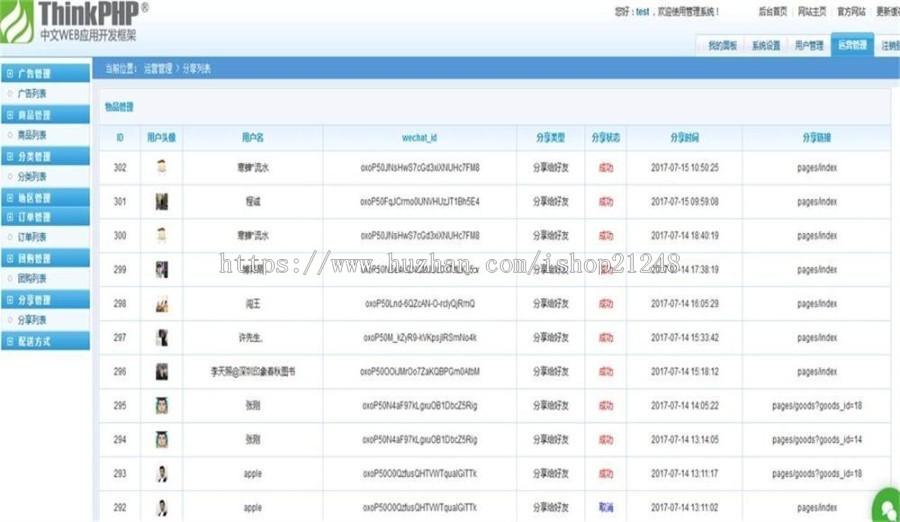Click the ID column header
900x522 pixels.
[x=120, y=138]
